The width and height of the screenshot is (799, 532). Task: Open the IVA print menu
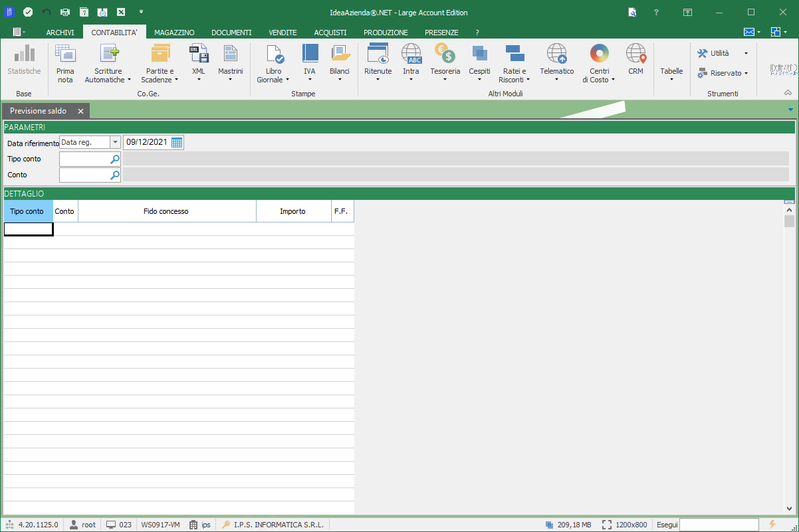coord(310,63)
